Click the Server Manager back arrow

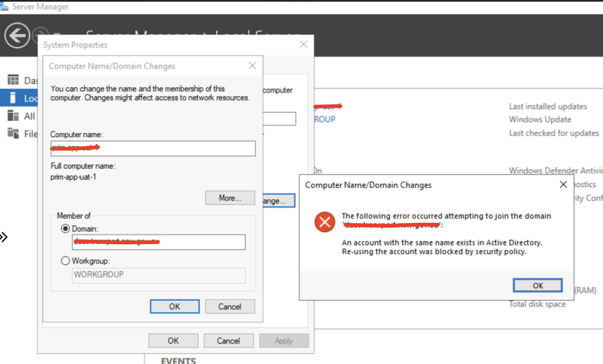[17, 36]
